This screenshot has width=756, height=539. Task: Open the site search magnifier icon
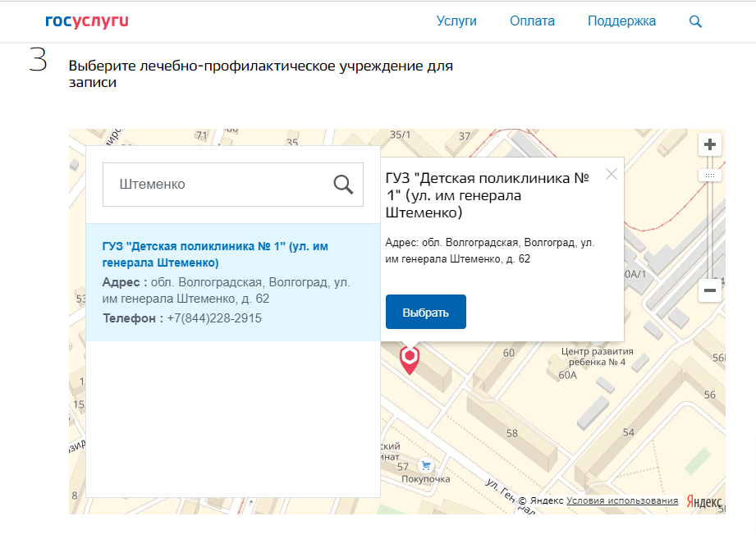pyautogui.click(x=695, y=21)
